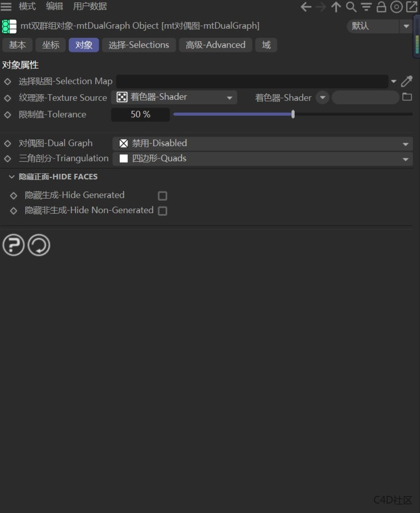Screen dimensions: 420x513
Task: Open the 编辑 menu
Action: (54, 6)
